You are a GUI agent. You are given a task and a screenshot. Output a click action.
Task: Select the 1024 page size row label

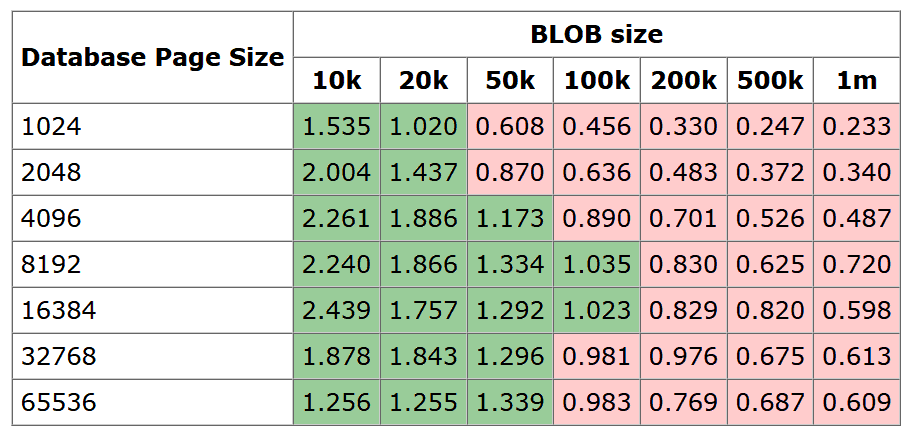click(x=51, y=127)
